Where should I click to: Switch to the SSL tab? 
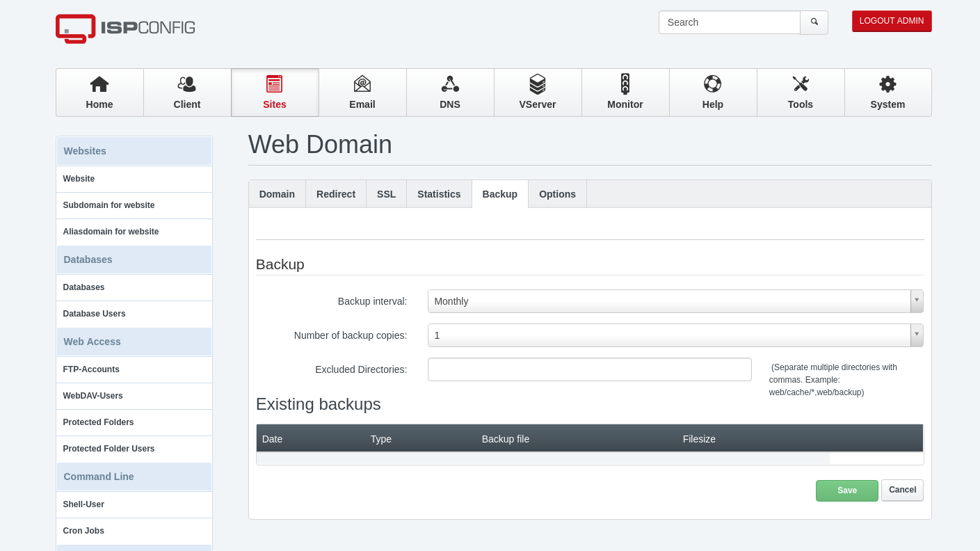386,194
